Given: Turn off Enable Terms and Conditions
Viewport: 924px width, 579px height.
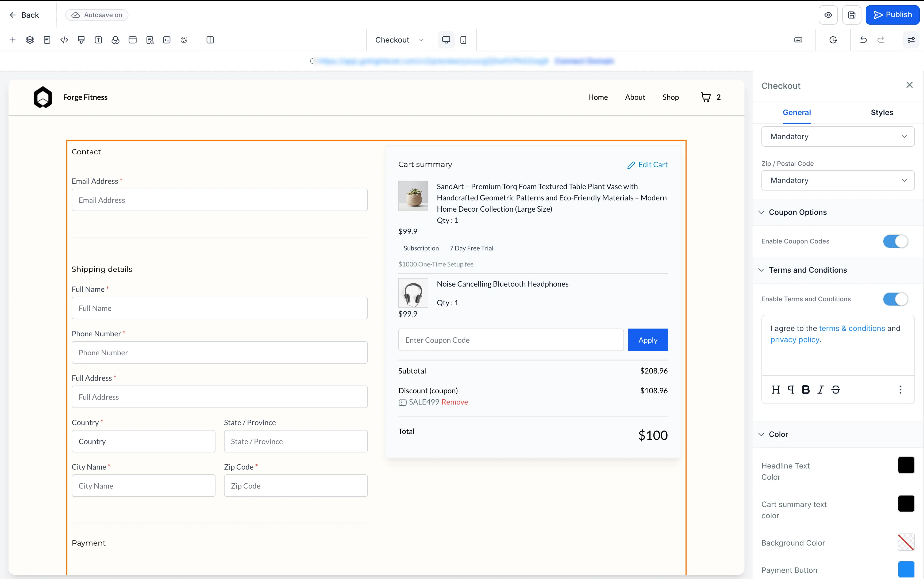Looking at the screenshot, I should tap(895, 299).
